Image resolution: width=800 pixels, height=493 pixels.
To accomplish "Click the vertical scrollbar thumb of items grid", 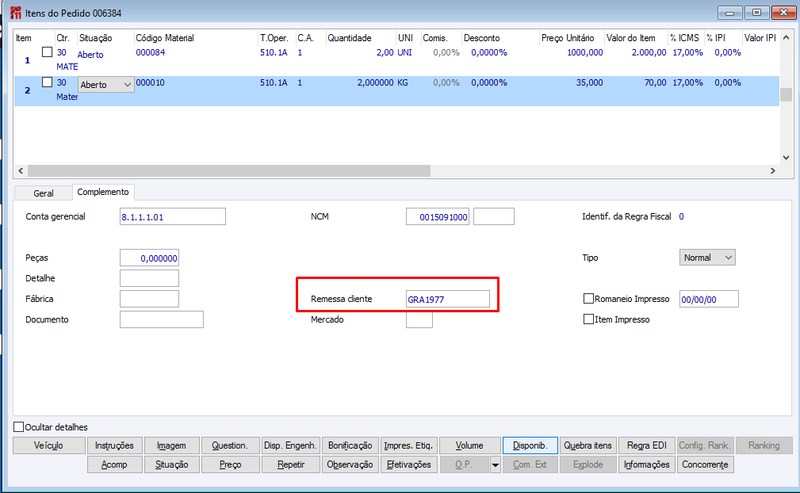I will [786, 94].
